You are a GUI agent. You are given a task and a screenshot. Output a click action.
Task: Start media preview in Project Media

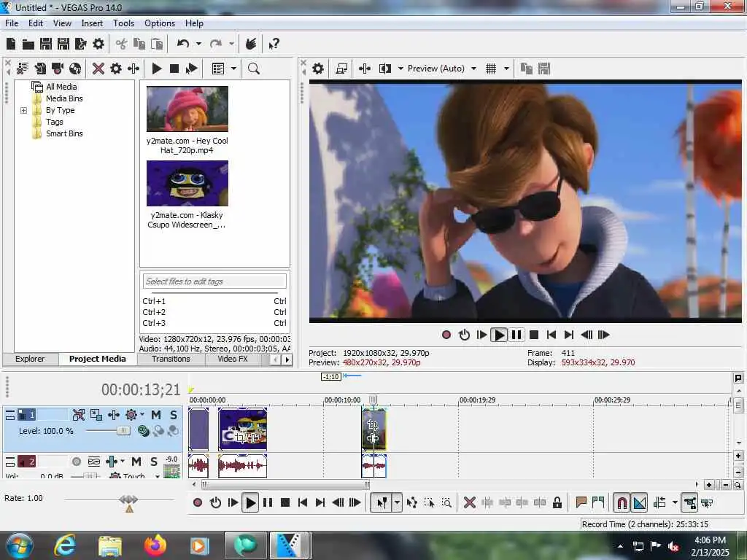(157, 69)
